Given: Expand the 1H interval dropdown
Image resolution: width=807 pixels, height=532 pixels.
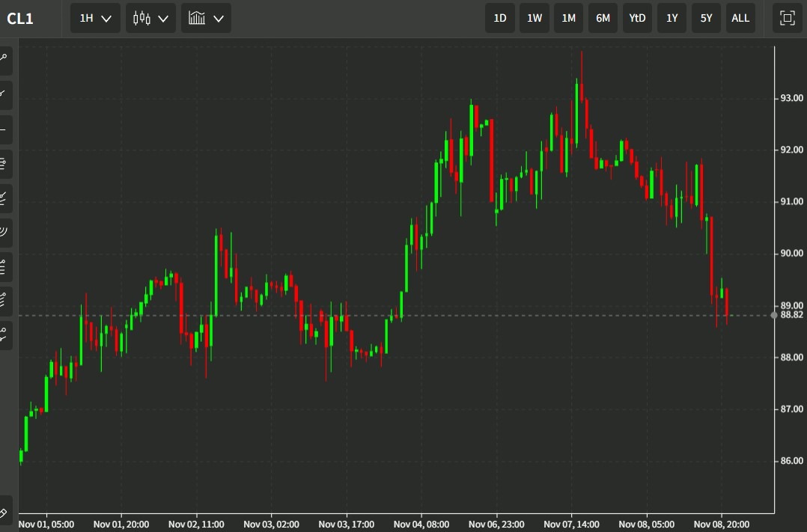Looking at the screenshot, I should coord(95,18).
